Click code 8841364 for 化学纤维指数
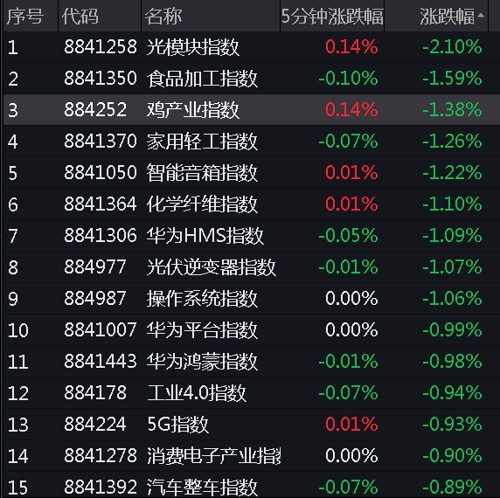The width and height of the screenshot is (500, 498). point(100,204)
